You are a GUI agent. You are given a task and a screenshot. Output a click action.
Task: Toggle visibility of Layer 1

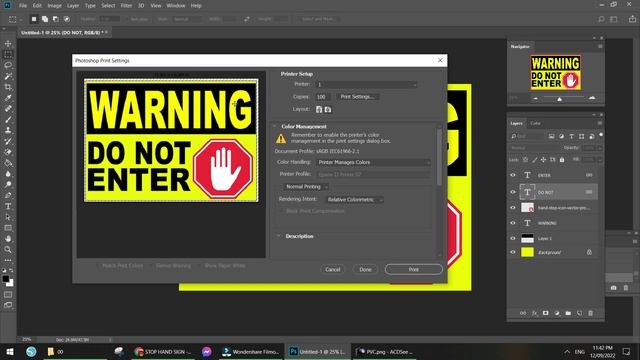(x=513, y=238)
